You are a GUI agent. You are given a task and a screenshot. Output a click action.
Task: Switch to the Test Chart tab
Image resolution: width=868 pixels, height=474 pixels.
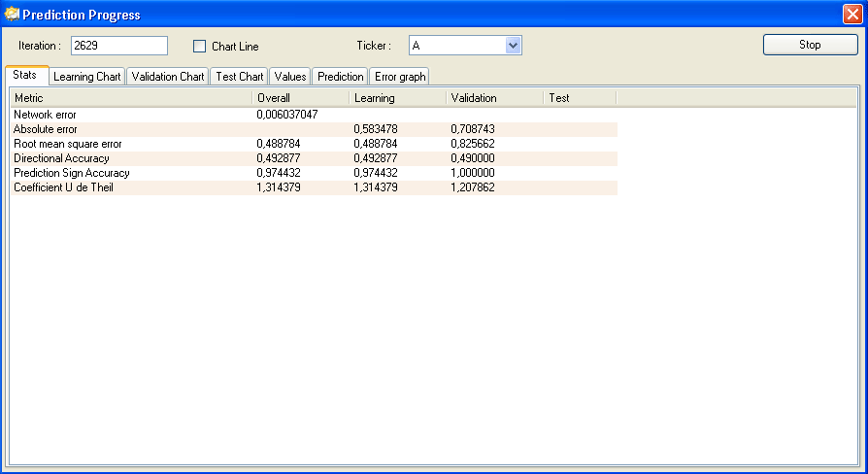click(239, 77)
